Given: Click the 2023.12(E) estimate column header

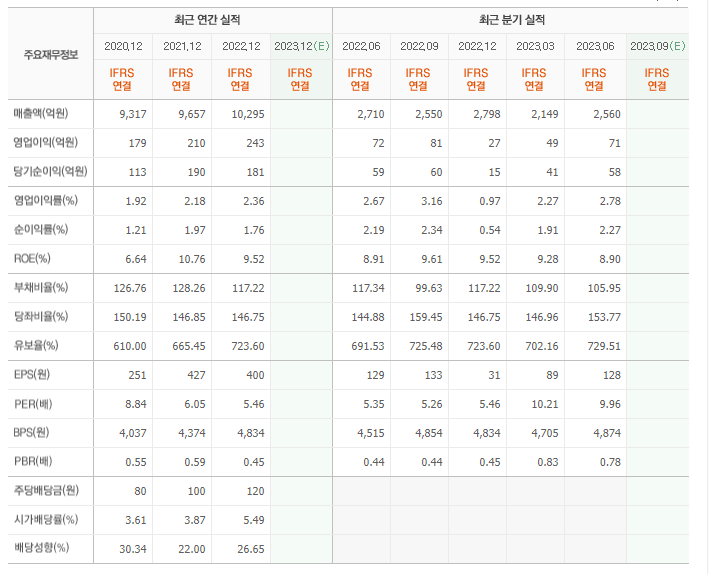Looking at the screenshot, I should point(302,46).
